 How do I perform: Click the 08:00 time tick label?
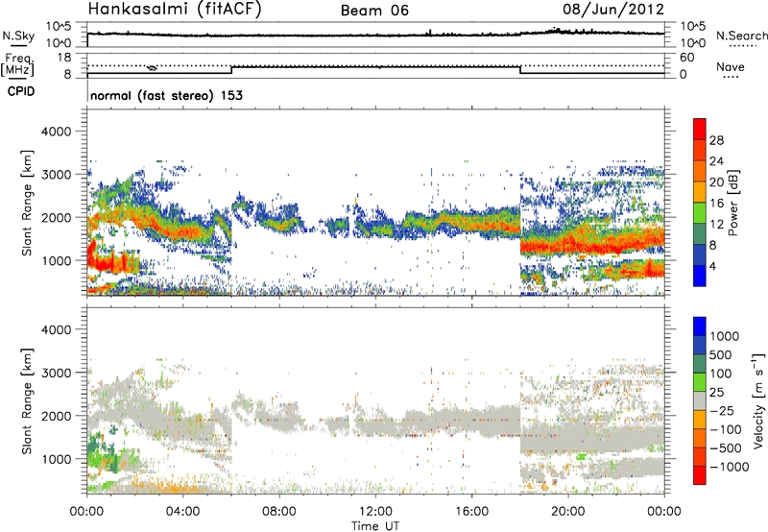coord(278,512)
